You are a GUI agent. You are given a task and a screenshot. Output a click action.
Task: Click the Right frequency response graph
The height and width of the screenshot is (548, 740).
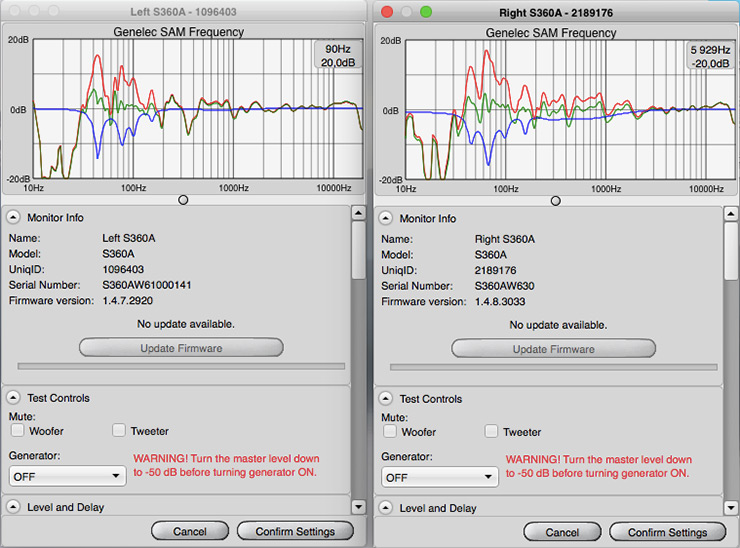click(x=570, y=110)
